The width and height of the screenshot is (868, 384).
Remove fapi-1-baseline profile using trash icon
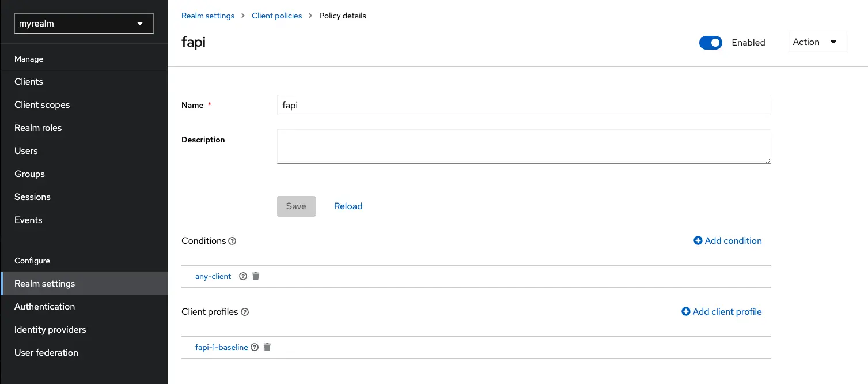(267, 347)
